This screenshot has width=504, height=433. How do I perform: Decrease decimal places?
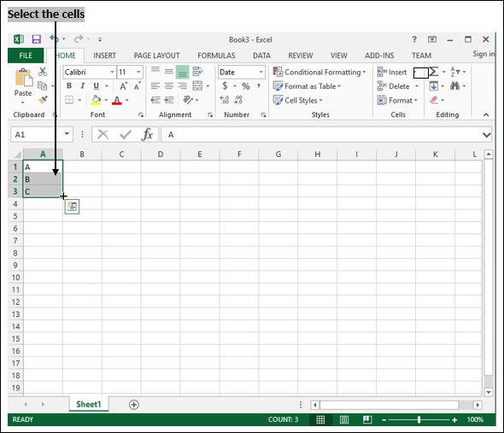[238, 100]
